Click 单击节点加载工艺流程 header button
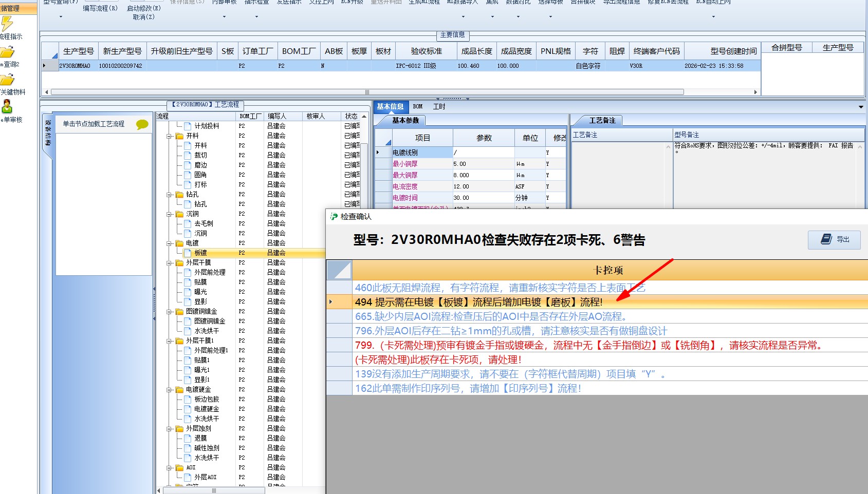The width and height of the screenshot is (868, 494). tap(94, 124)
